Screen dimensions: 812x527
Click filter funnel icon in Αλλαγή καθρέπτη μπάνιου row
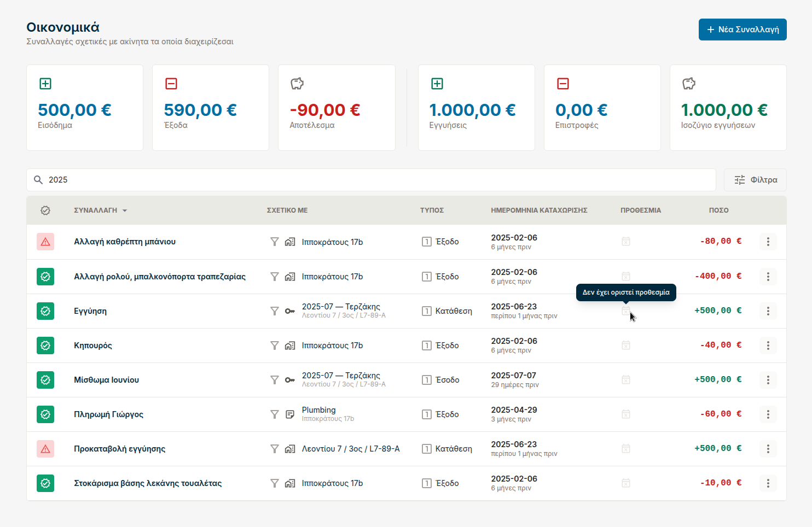pos(275,242)
